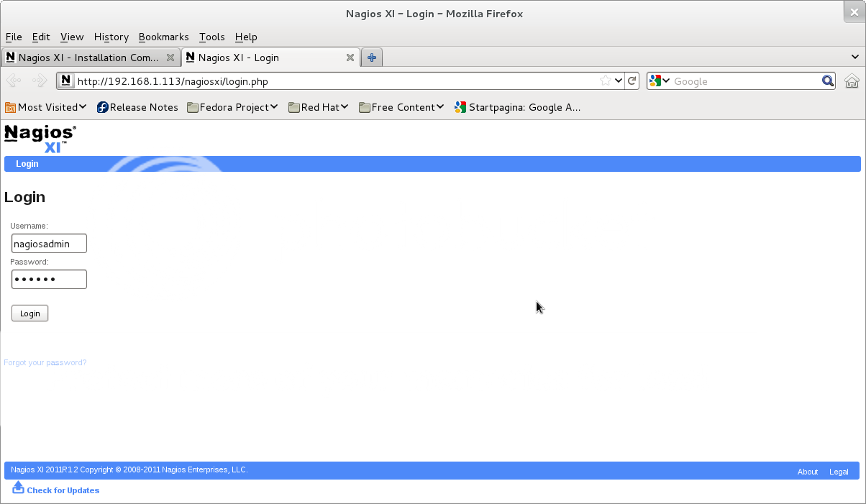Open the list all tabs dropdown
Image resolution: width=866 pixels, height=504 pixels.
click(x=855, y=58)
